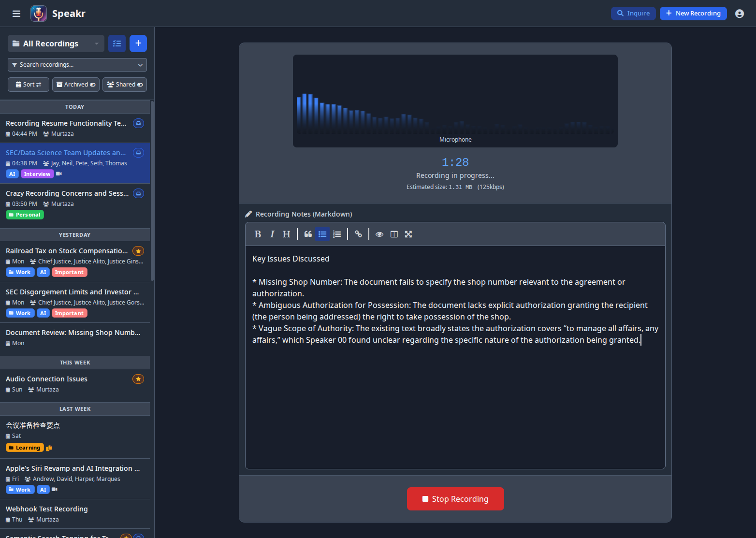Screen dimensions: 756x538
Task: Click the orange Learning tag
Action: (x=25, y=448)
